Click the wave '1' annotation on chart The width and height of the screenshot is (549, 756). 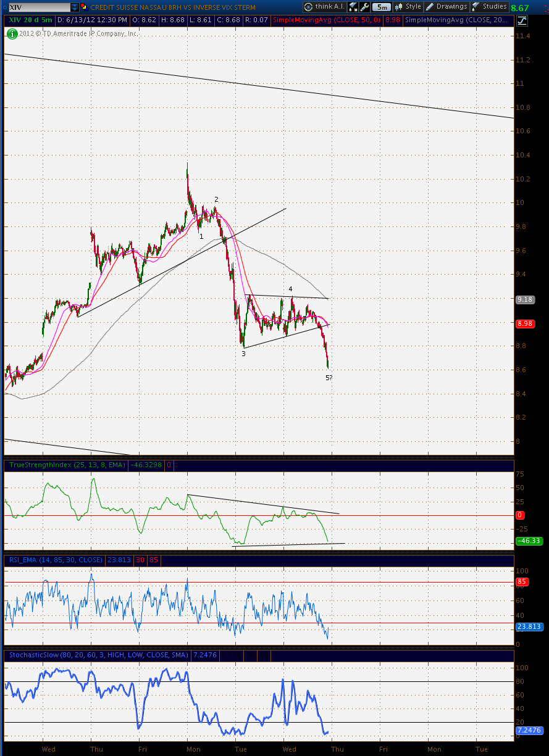(x=201, y=236)
